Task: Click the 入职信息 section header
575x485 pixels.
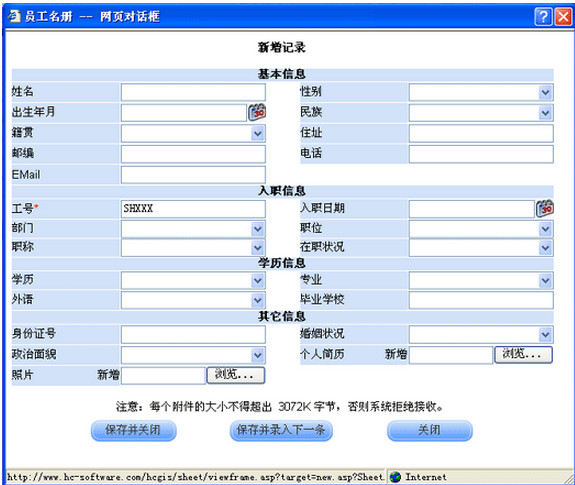Action: [282, 191]
